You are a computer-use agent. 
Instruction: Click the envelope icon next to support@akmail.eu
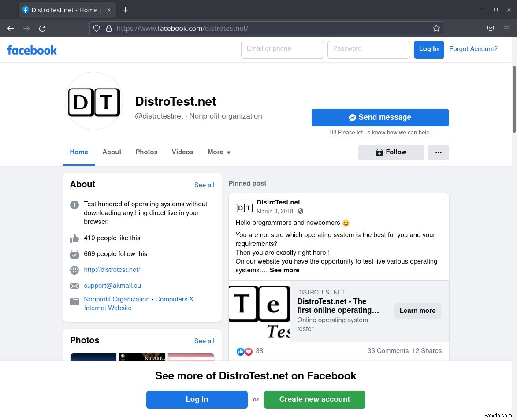point(74,286)
